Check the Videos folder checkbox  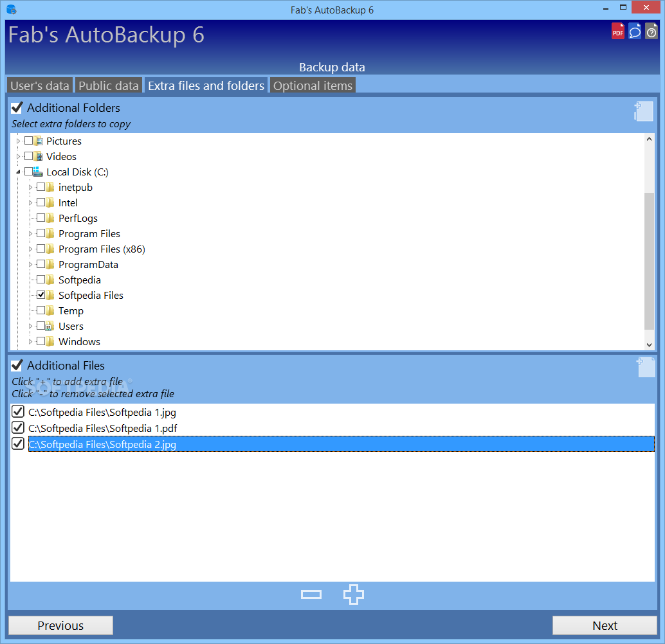28,156
